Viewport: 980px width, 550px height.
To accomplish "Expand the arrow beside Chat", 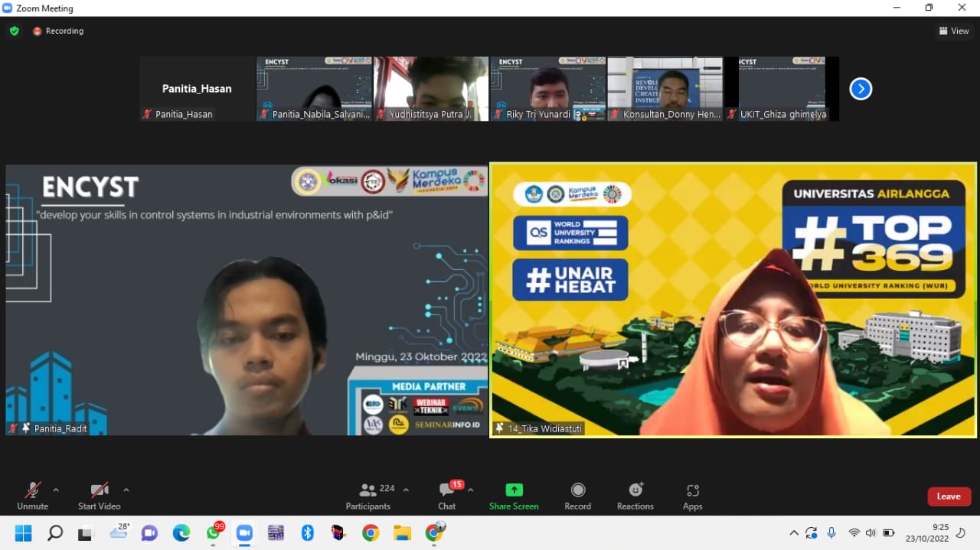I will tap(471, 490).
